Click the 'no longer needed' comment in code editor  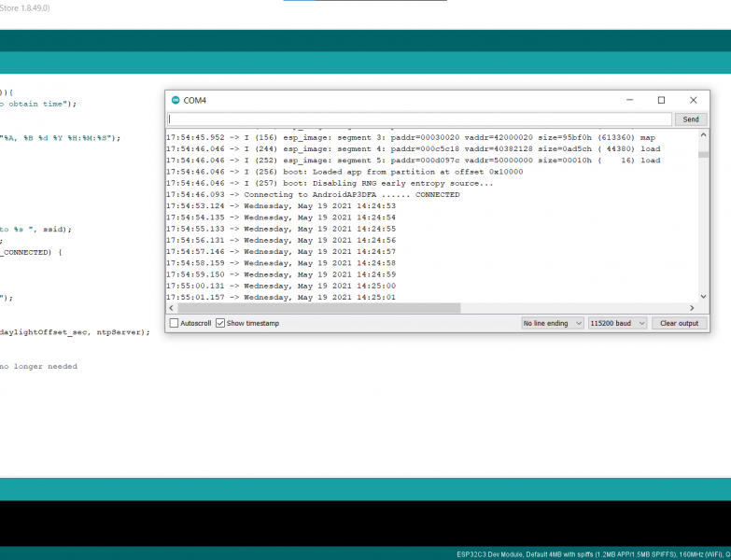click(x=38, y=367)
